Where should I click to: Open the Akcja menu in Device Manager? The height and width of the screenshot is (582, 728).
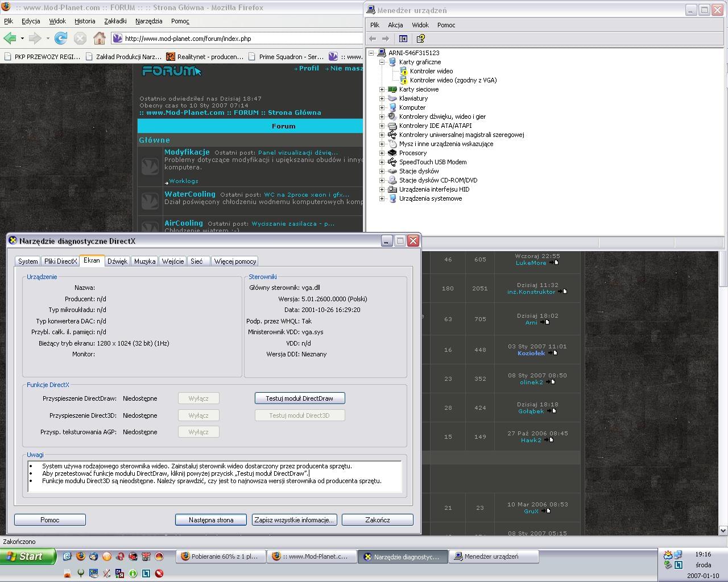[x=395, y=25]
